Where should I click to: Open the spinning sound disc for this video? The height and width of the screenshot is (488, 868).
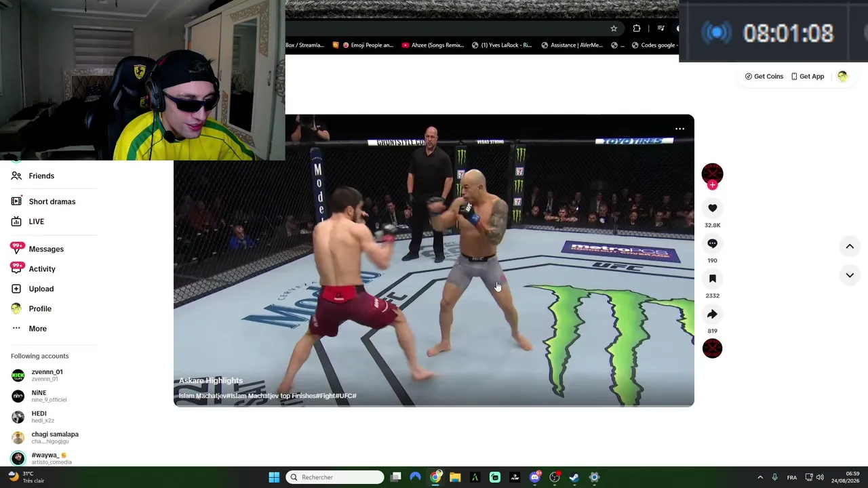click(712, 348)
